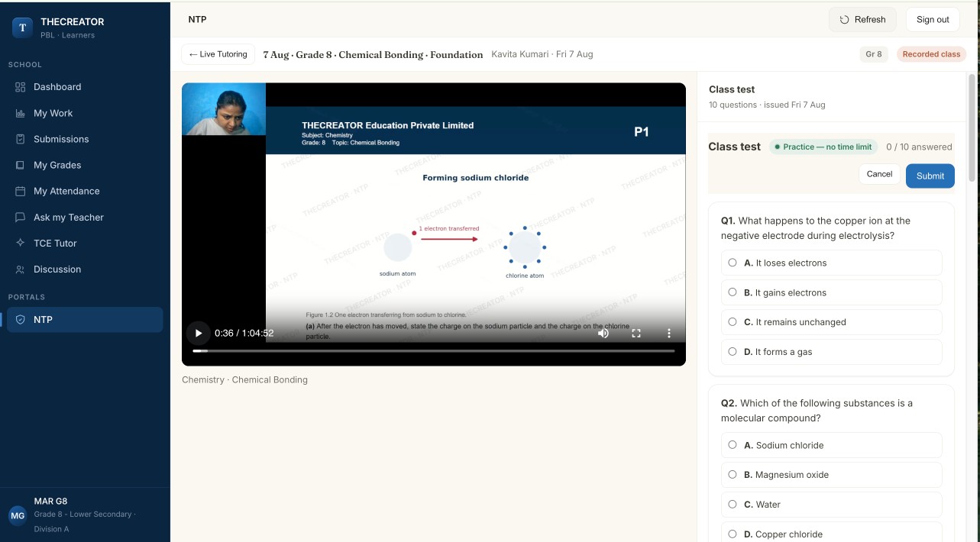Click the MAR G8 user name
This screenshot has width=980, height=542.
click(x=50, y=501)
